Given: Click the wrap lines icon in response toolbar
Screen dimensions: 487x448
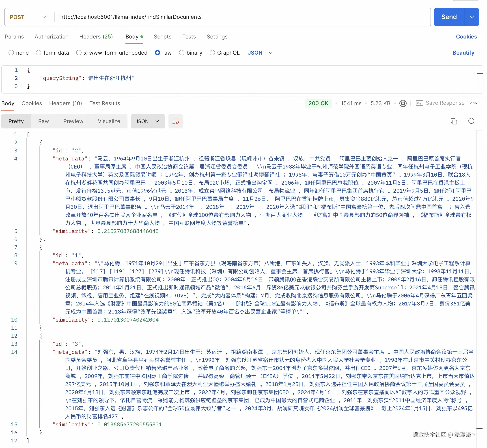Looking at the screenshot, I should tap(175, 121).
